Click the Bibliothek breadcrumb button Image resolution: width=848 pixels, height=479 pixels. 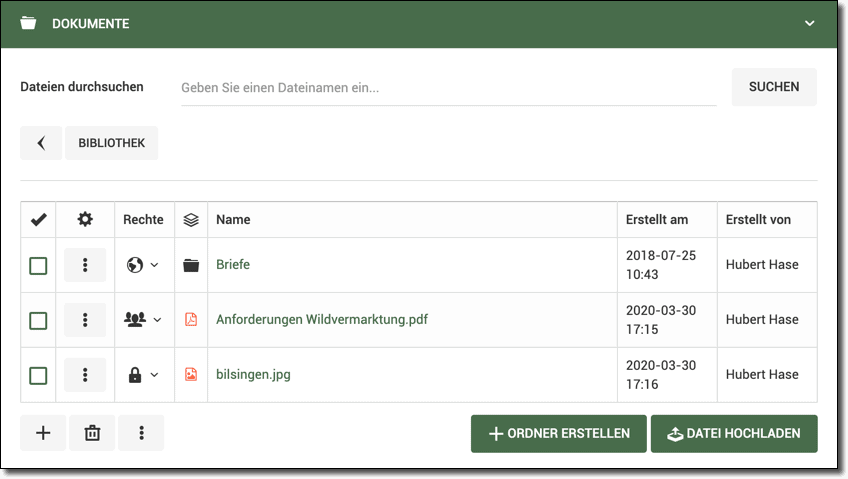pos(111,143)
